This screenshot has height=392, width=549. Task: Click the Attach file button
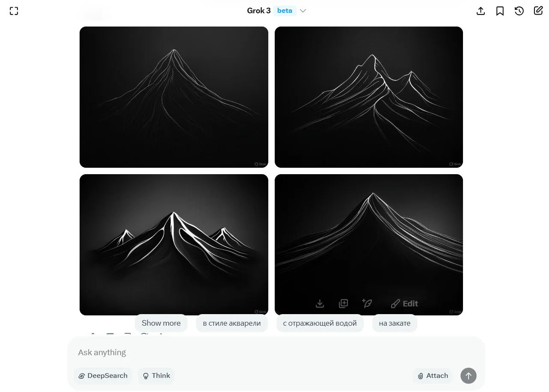[x=433, y=376]
